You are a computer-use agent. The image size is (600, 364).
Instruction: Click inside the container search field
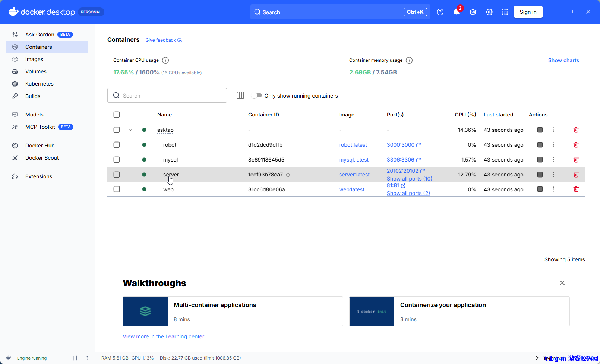point(167,95)
